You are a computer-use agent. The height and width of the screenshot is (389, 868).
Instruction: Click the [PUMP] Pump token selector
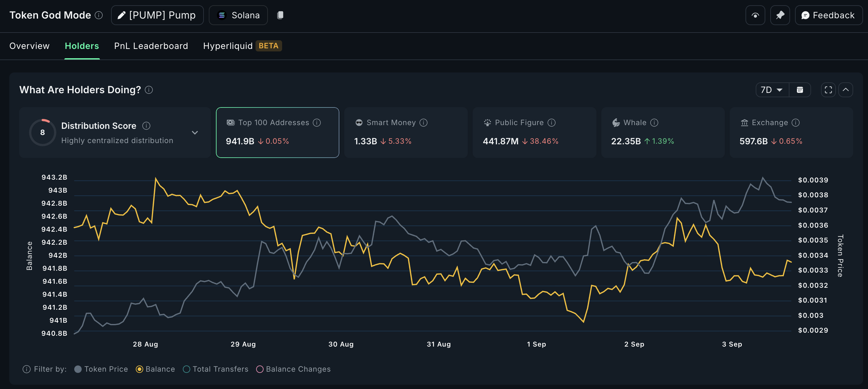[x=157, y=15]
